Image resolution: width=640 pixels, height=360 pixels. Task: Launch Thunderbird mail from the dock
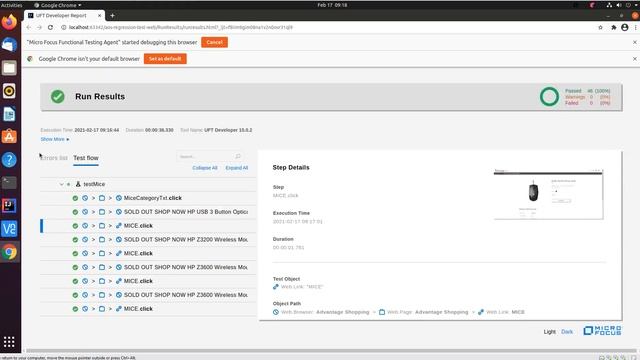pyautogui.click(x=9, y=44)
